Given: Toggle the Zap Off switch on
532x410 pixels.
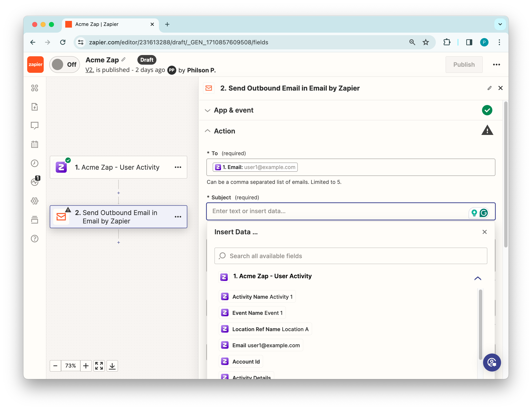Looking at the screenshot, I should pos(64,65).
